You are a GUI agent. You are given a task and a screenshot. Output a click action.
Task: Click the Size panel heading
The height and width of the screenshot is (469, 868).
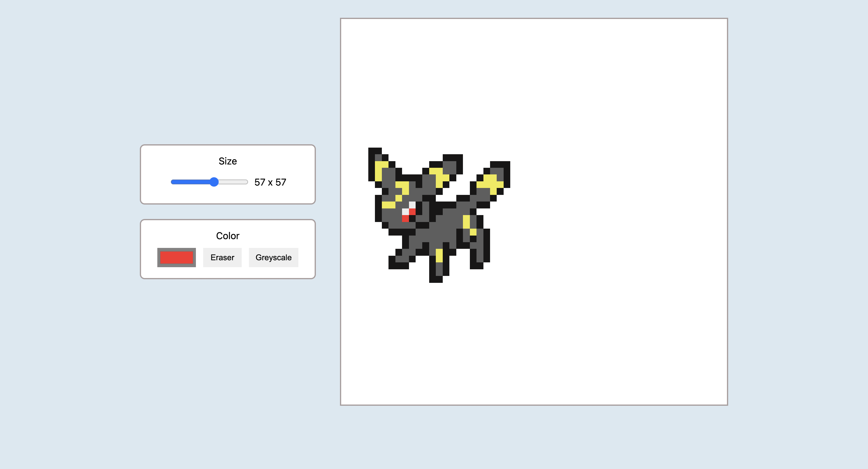pyautogui.click(x=228, y=161)
